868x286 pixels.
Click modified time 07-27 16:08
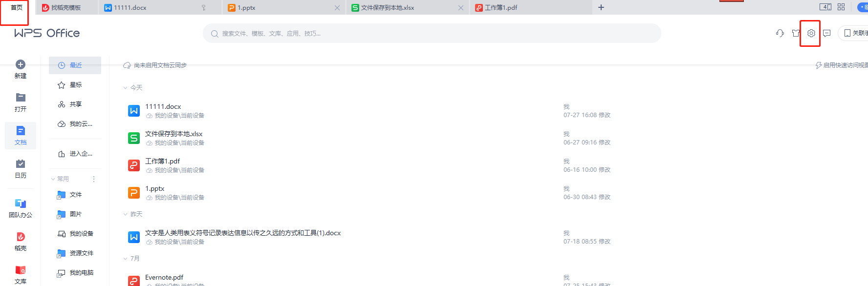pos(587,115)
